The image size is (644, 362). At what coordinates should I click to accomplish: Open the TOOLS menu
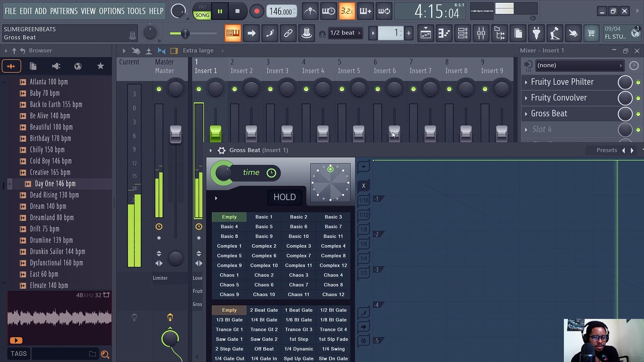pos(136,11)
